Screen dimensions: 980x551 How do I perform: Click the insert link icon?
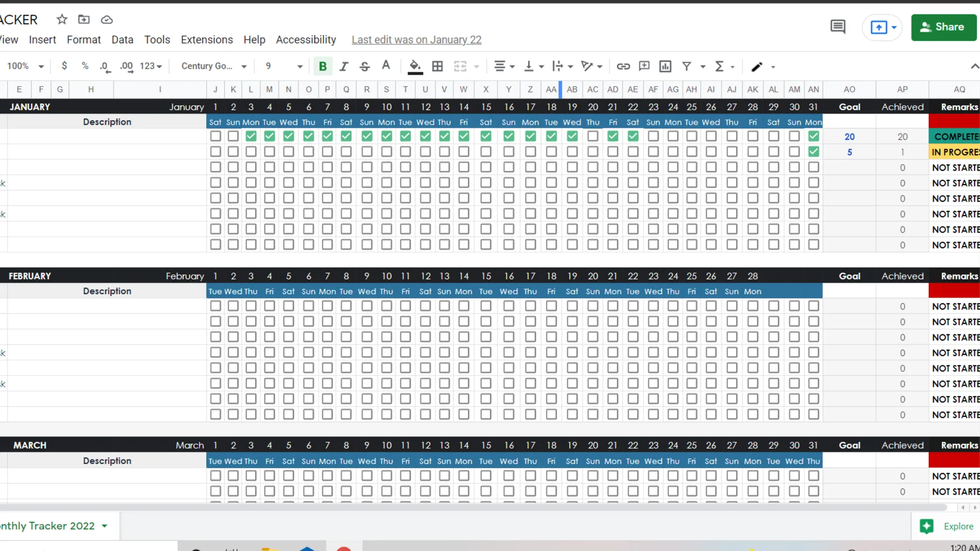point(623,66)
